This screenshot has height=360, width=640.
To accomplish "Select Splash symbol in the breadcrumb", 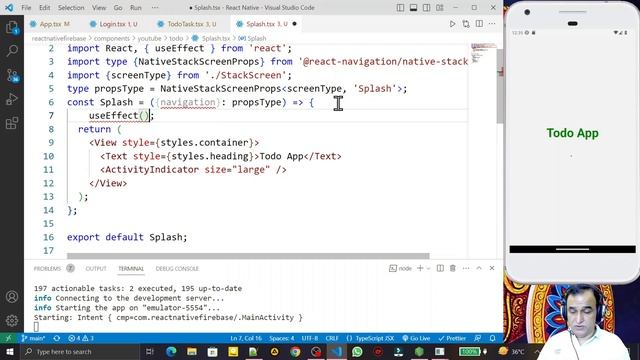I will [253, 38].
